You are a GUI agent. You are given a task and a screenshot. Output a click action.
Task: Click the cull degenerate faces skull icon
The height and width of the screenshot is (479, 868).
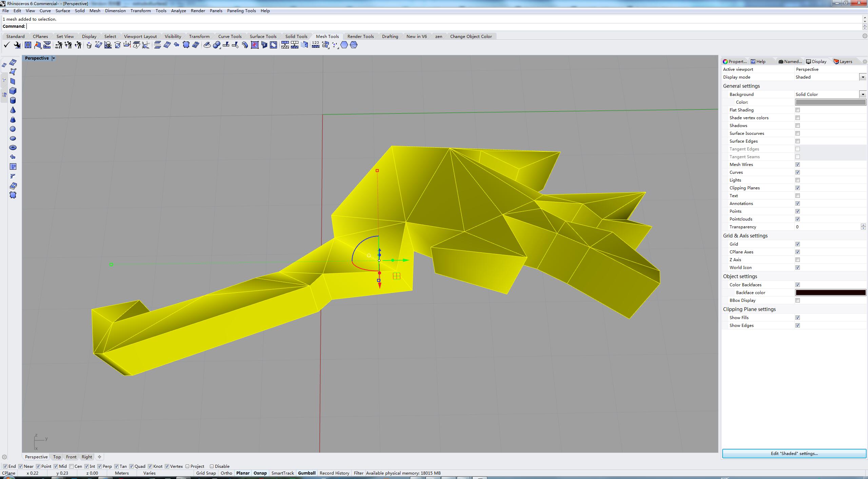point(108,45)
